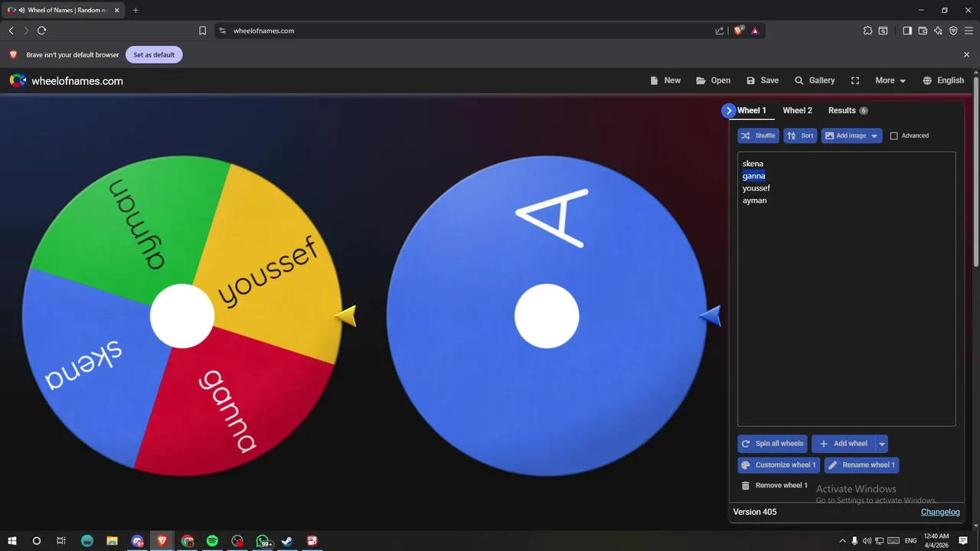Open WhatsApp from the taskbar
Image resolution: width=980 pixels, height=551 pixels.
coord(263,541)
